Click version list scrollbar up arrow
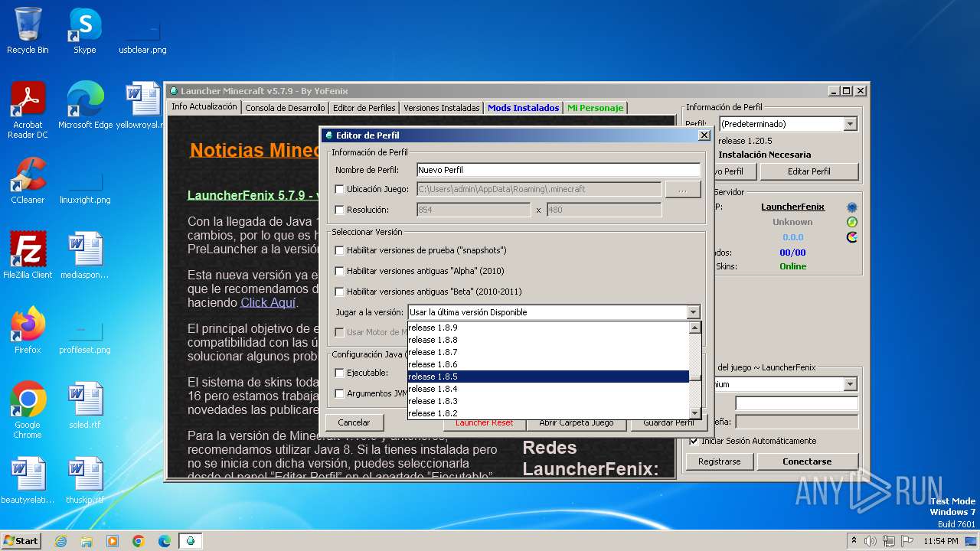This screenshot has width=980, height=551. point(695,328)
